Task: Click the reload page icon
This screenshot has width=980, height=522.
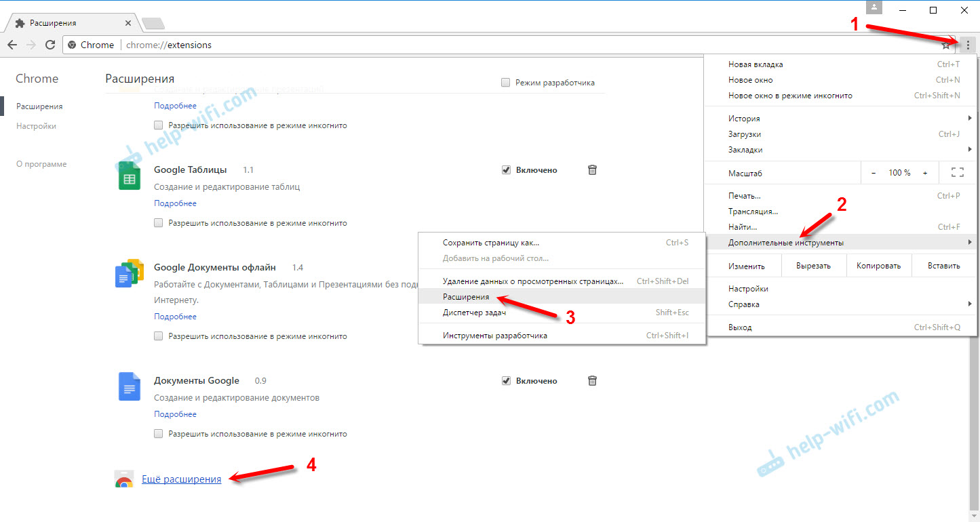Action: click(50, 45)
